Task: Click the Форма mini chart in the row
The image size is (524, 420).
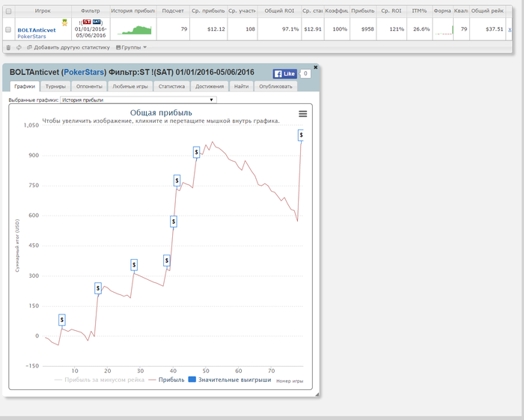Action: click(444, 30)
